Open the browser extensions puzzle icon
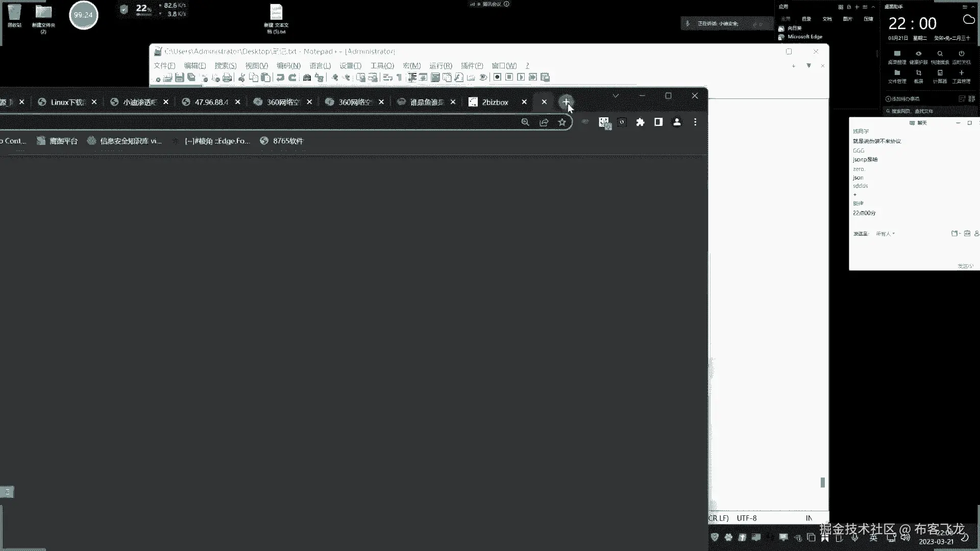Viewport: 980px width, 551px height. coord(640,122)
